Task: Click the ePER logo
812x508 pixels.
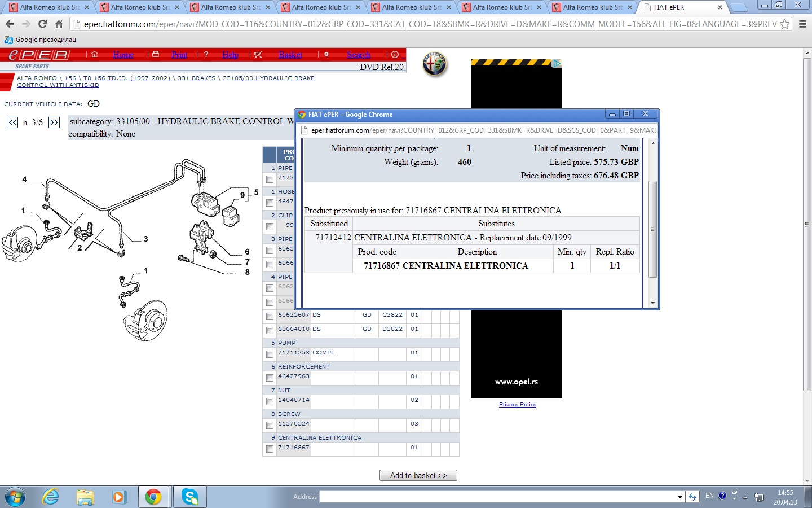Action: click(39, 55)
